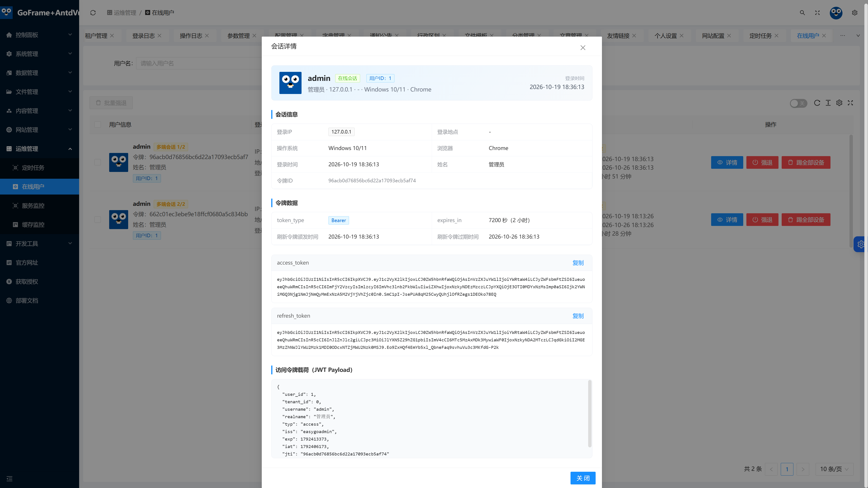Image resolution: width=868 pixels, height=488 pixels.
Task: Click the fullscreen icon in top bar
Action: click(817, 13)
